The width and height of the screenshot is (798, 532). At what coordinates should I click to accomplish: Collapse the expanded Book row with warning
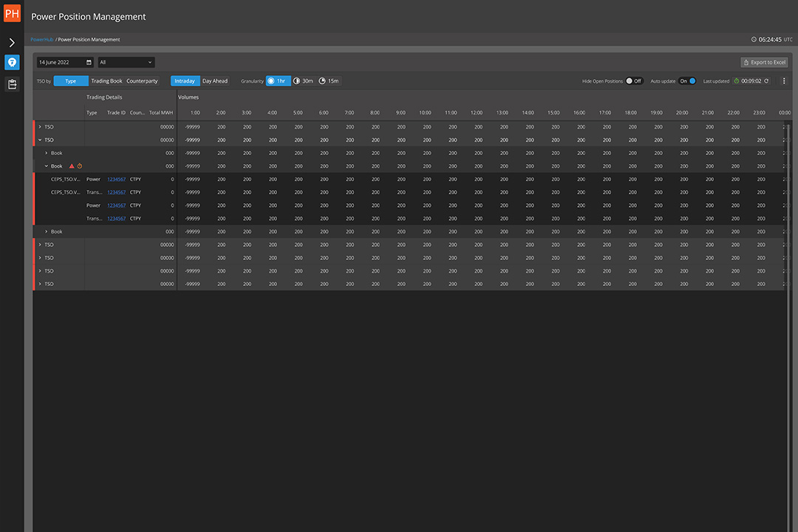(47, 166)
